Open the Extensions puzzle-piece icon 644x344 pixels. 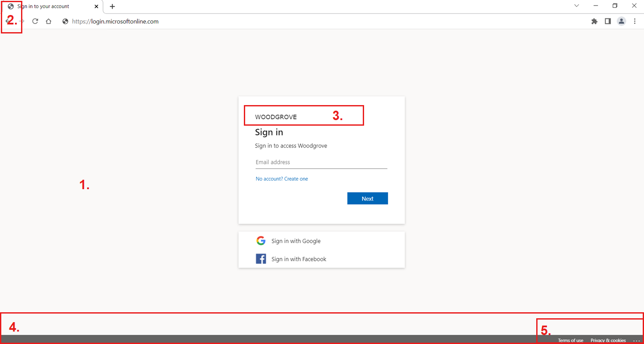point(594,21)
